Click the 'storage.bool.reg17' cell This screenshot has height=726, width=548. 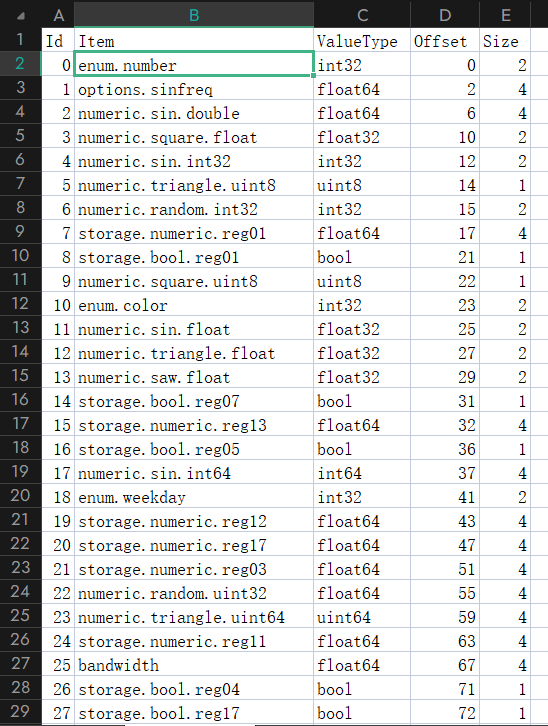[194, 713]
